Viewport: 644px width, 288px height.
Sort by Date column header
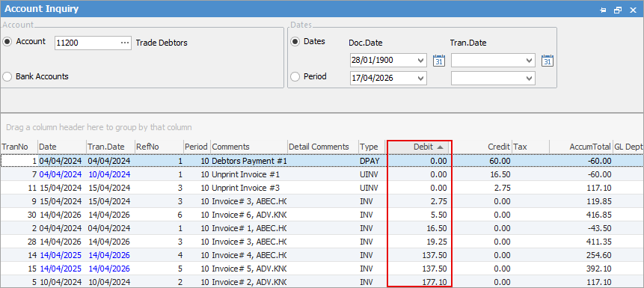62,147
